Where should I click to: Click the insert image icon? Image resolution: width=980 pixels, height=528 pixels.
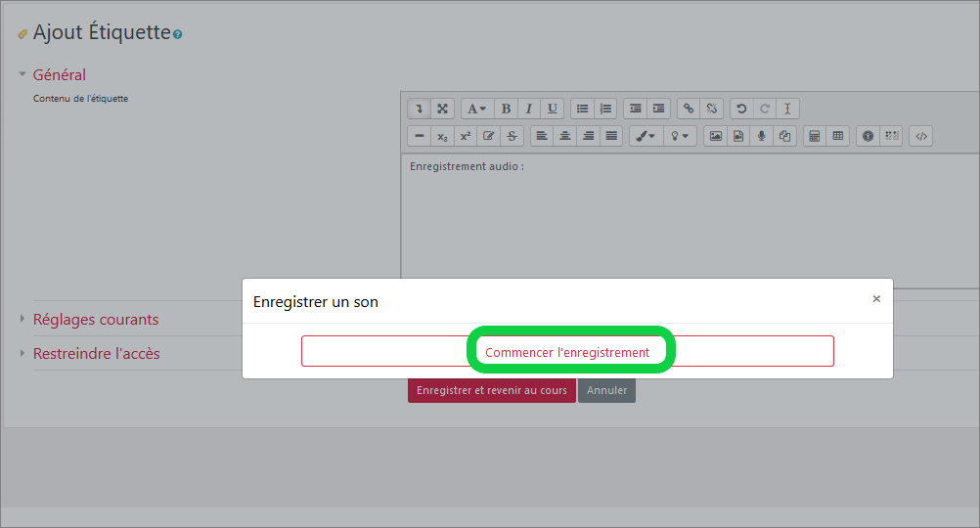[716, 136]
